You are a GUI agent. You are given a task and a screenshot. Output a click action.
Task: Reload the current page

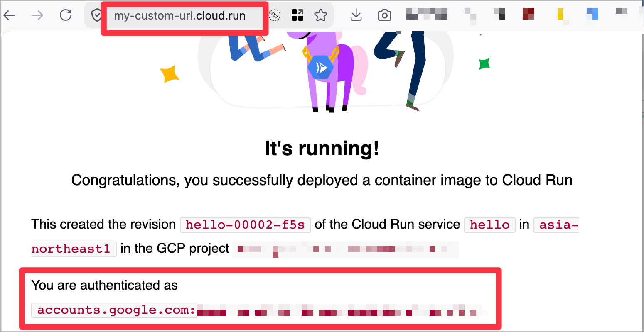click(x=66, y=15)
